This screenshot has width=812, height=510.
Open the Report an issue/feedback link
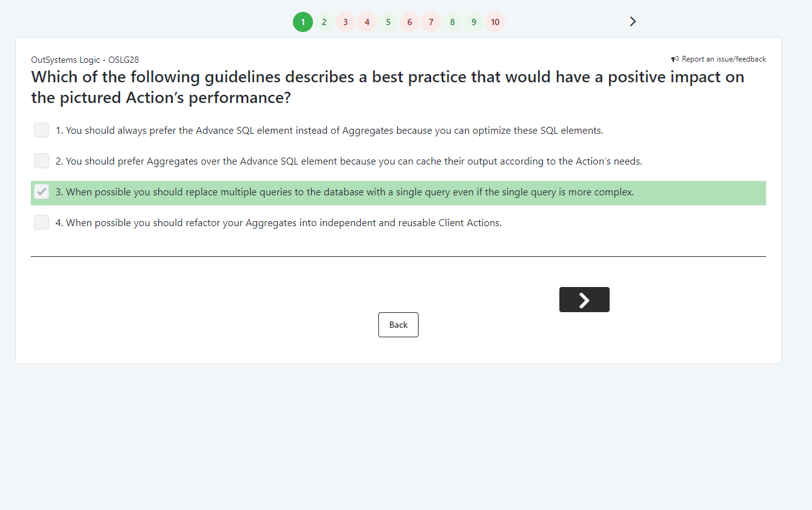(x=723, y=59)
